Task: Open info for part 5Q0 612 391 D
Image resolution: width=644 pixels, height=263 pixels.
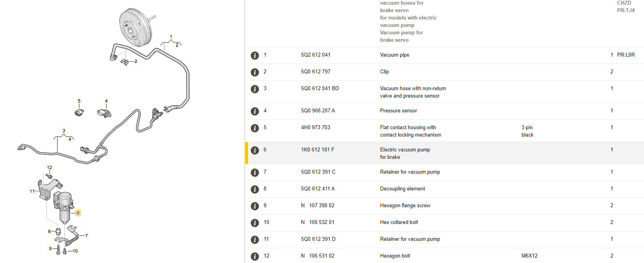Action: pyautogui.click(x=255, y=240)
